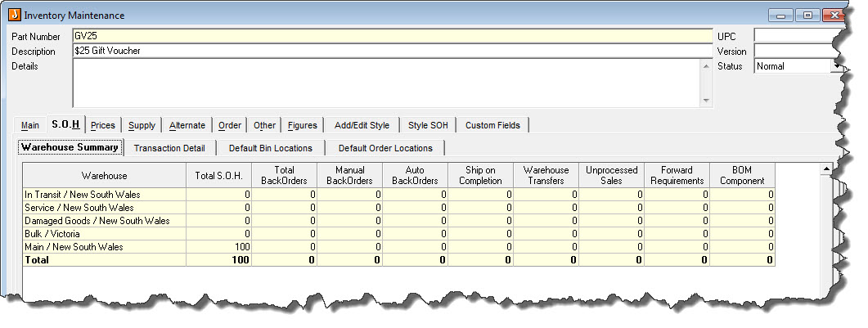Select the S.O.H tab

pyautogui.click(x=65, y=124)
